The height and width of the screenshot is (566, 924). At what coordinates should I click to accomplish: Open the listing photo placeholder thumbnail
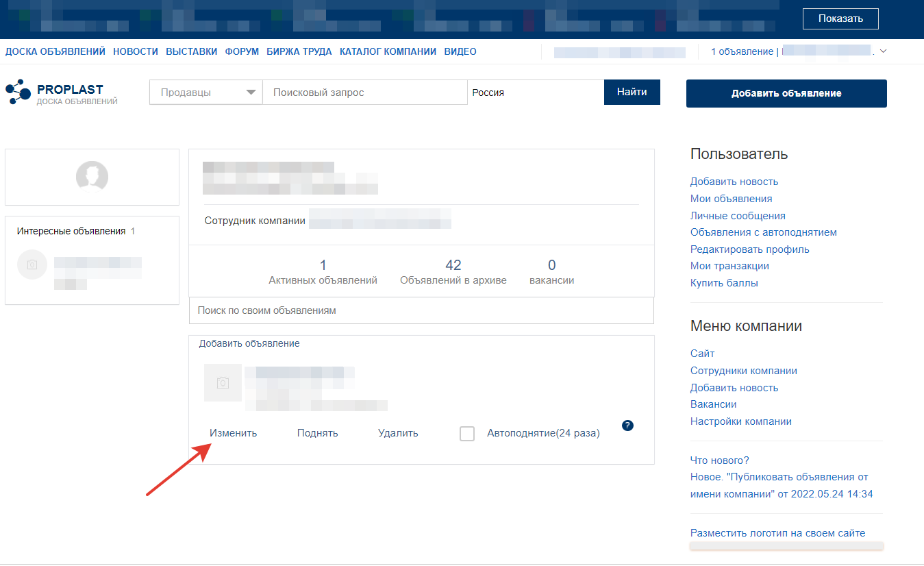pyautogui.click(x=223, y=382)
